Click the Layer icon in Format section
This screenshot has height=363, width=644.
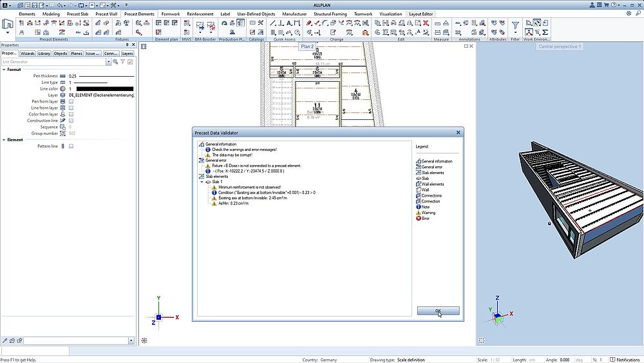tap(63, 95)
